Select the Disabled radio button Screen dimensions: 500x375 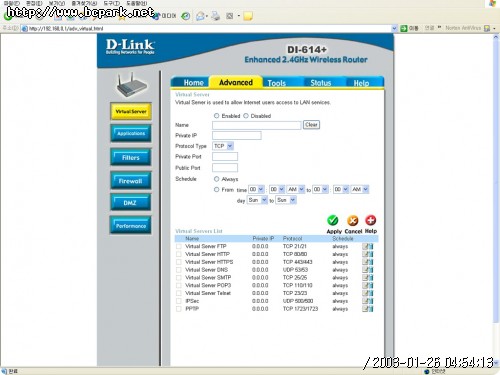click(246, 116)
